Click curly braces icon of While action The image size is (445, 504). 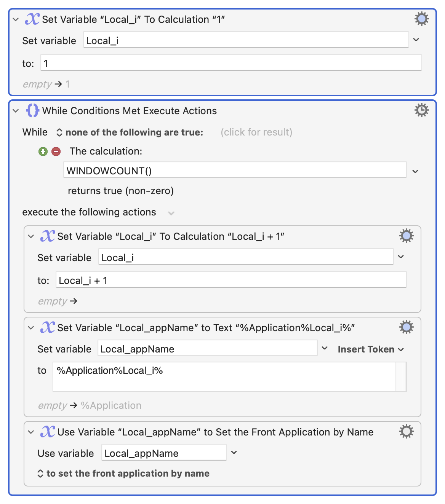(x=32, y=111)
